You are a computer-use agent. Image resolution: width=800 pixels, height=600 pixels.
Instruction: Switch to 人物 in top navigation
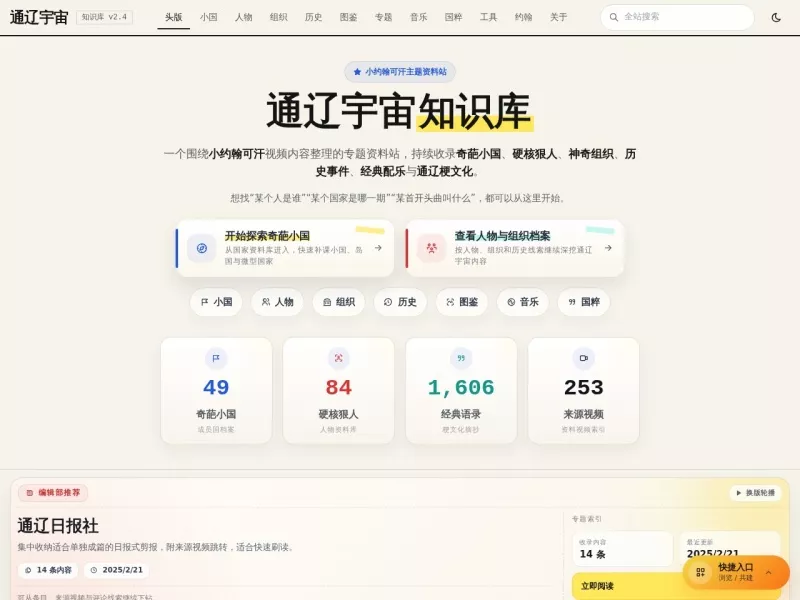[x=243, y=17]
